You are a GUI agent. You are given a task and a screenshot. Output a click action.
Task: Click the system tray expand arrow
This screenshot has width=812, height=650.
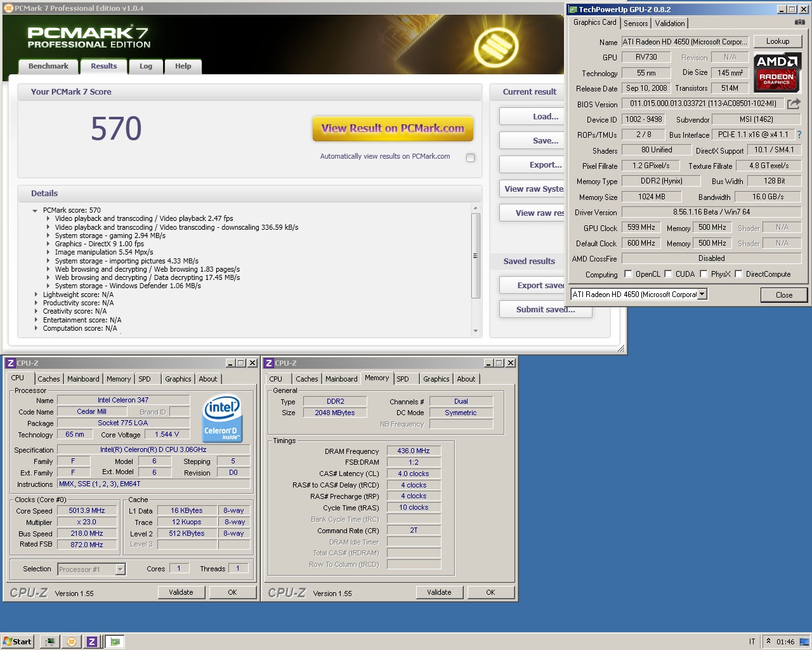coord(768,641)
